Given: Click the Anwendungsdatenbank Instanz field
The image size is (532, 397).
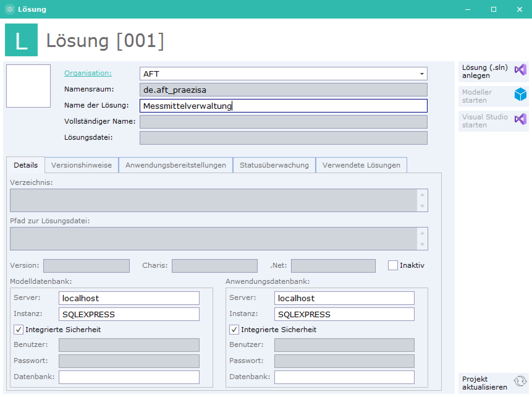Looking at the screenshot, I should pos(344,314).
